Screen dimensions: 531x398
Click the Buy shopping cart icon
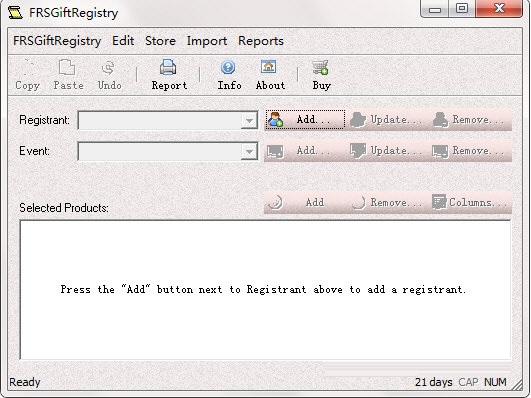[x=320, y=67]
